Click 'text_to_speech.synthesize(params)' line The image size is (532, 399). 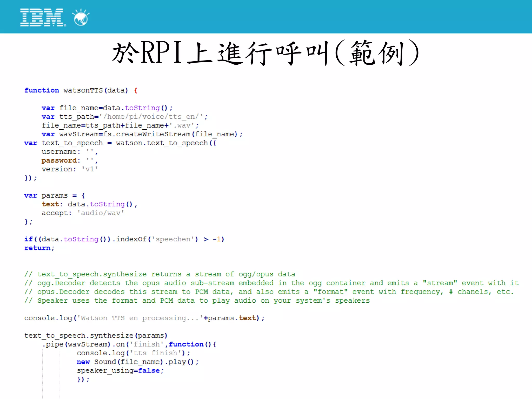[x=96, y=336]
